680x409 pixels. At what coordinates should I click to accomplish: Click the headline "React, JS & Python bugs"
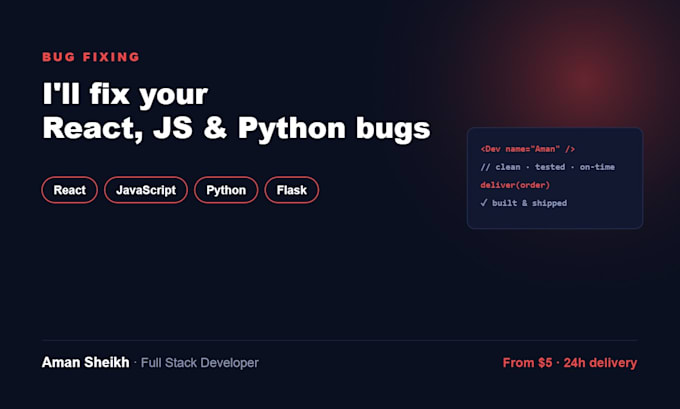point(236,129)
